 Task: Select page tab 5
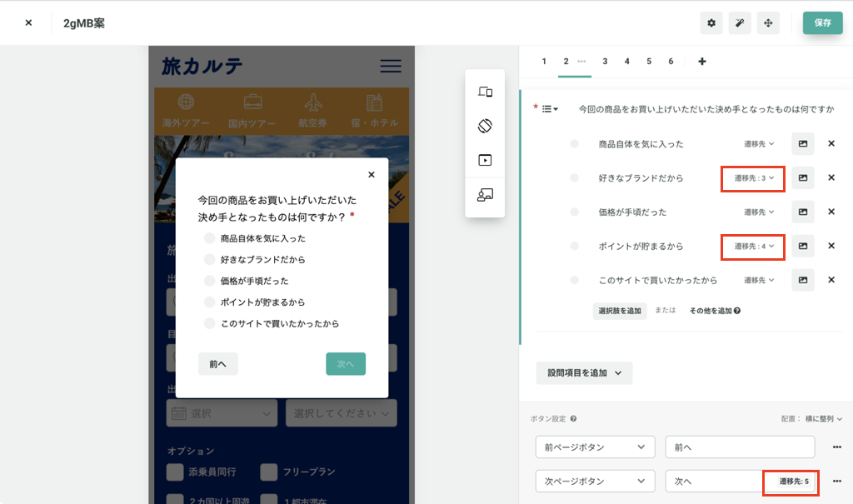[x=649, y=62]
